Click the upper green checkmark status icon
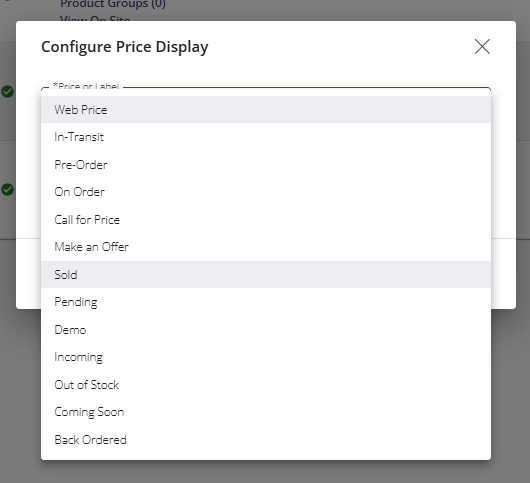 (7, 91)
